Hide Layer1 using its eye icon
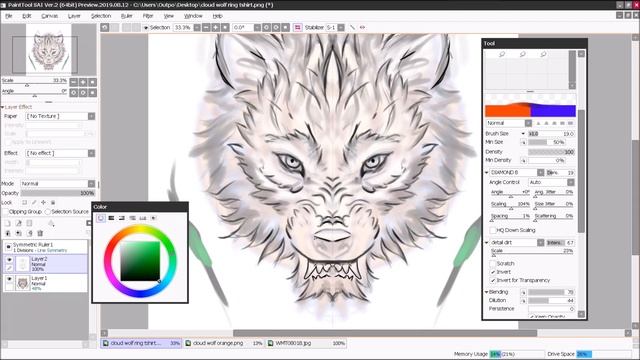Image resolution: width=640 pixels, height=360 pixels. (x=9, y=279)
